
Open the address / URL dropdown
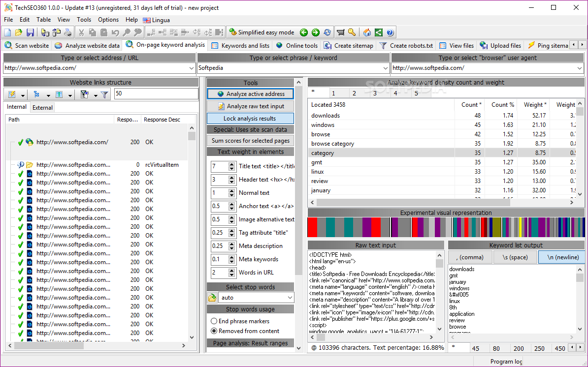(x=192, y=68)
